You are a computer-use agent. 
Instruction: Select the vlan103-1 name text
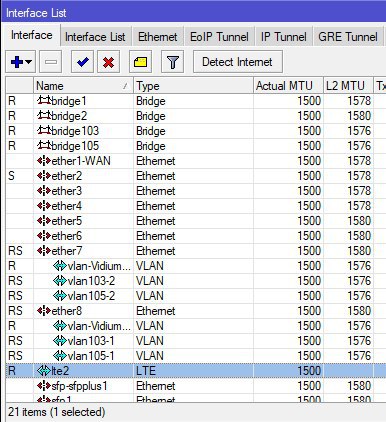tap(91, 341)
